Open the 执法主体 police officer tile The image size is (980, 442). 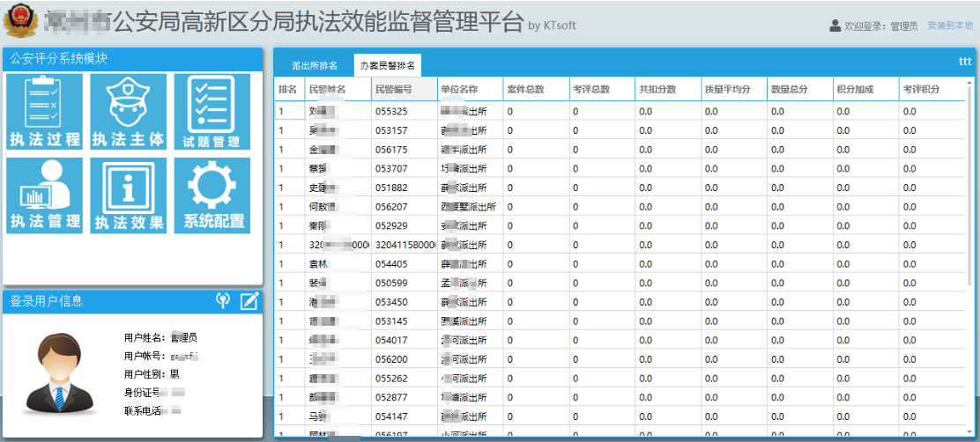click(128, 112)
